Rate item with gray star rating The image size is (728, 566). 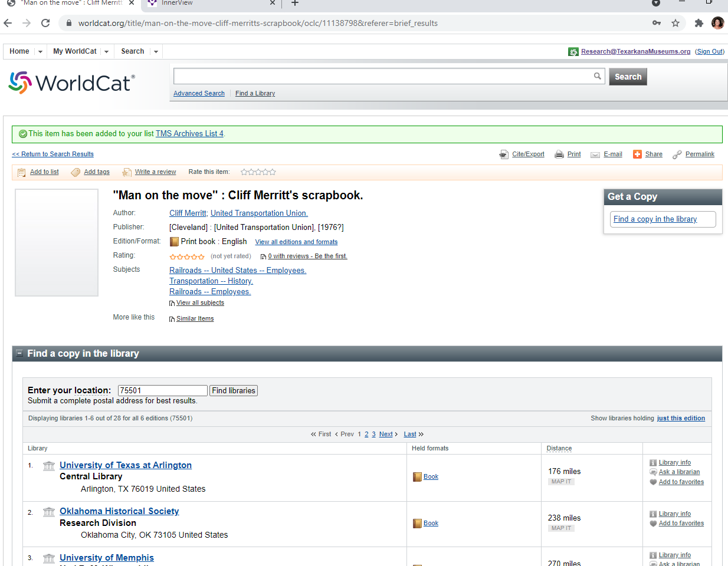[258, 172]
